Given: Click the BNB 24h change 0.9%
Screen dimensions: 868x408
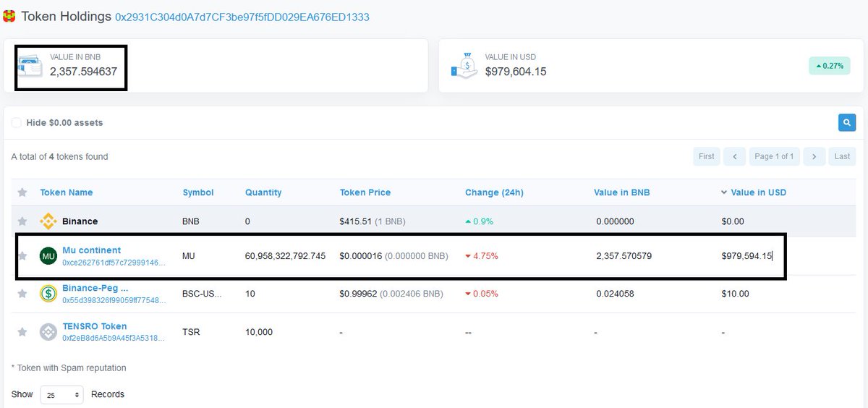Looking at the screenshot, I should [479, 221].
